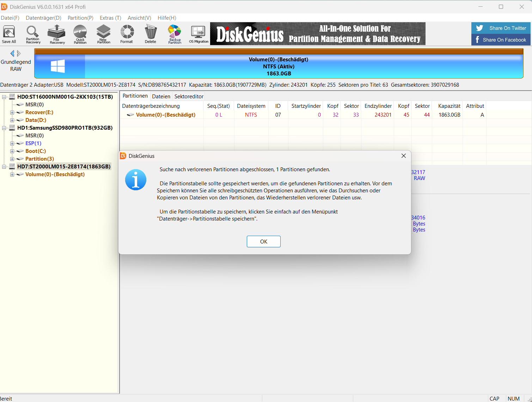Expand the Partition(3) tree node
Viewport: 532px width, 402px height.
pos(12,159)
